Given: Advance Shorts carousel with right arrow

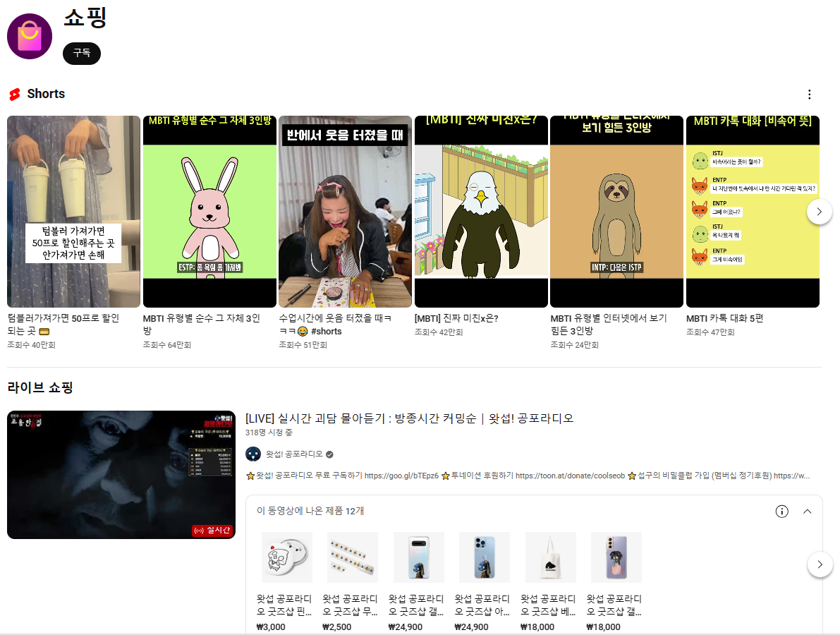Looking at the screenshot, I should [819, 212].
